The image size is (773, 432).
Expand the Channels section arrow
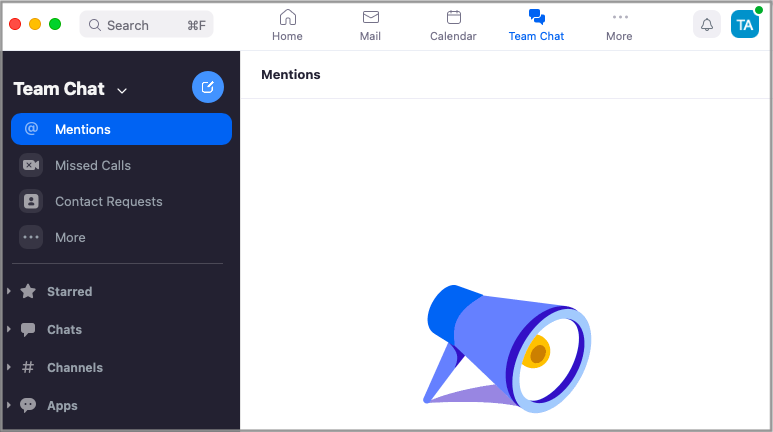click(9, 367)
